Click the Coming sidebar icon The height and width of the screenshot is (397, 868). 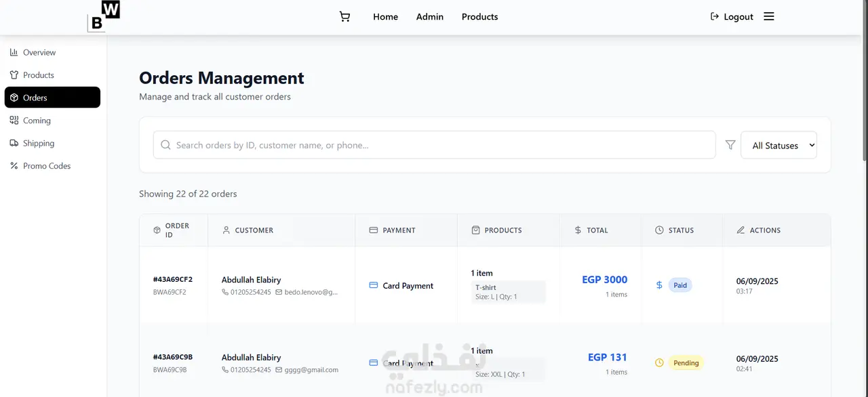click(14, 121)
